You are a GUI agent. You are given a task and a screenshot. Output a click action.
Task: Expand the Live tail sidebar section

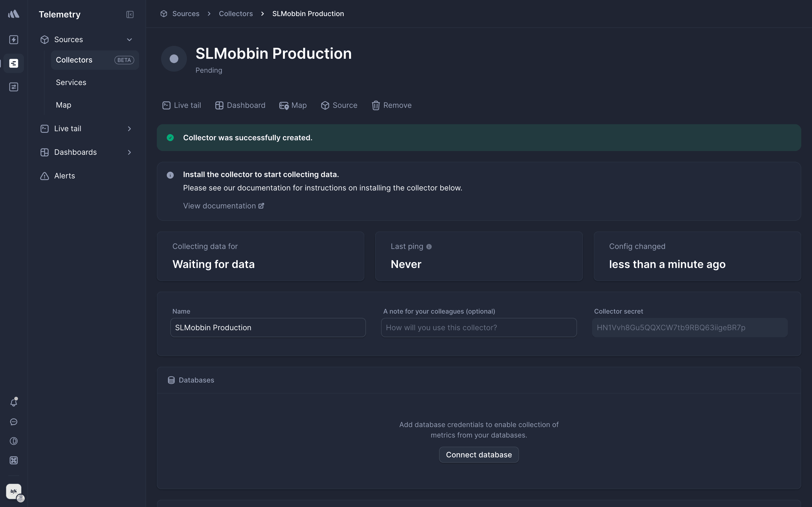coord(129,129)
